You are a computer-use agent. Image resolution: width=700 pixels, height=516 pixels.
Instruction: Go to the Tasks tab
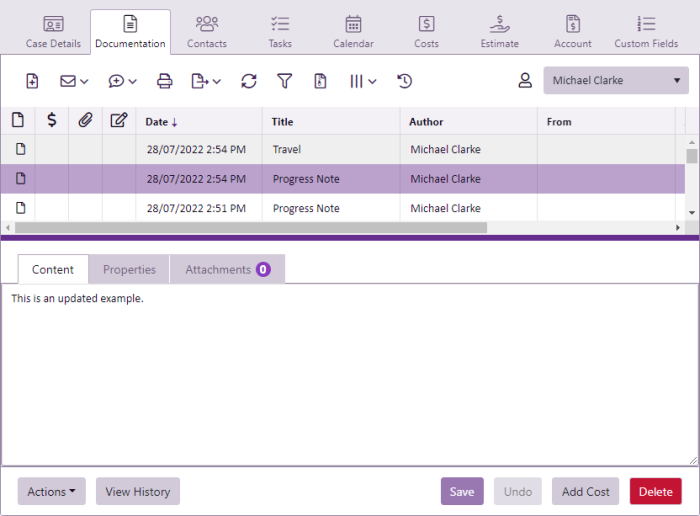pyautogui.click(x=280, y=31)
